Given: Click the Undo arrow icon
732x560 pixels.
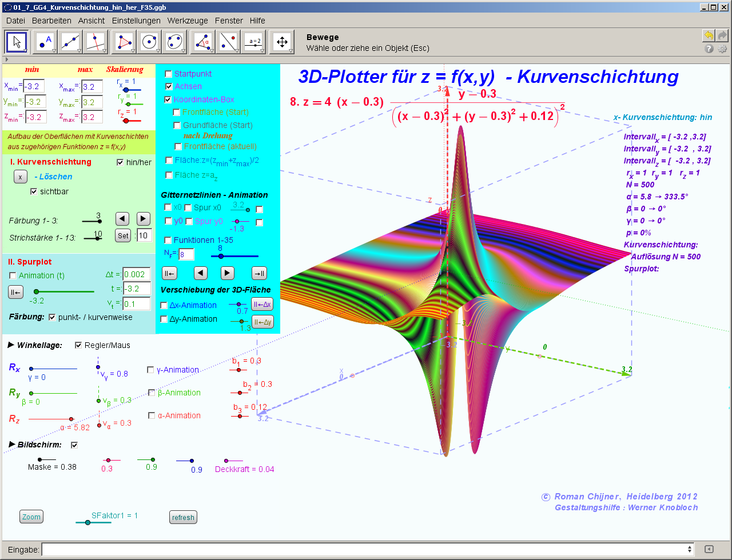Looking at the screenshot, I should click(x=709, y=35).
